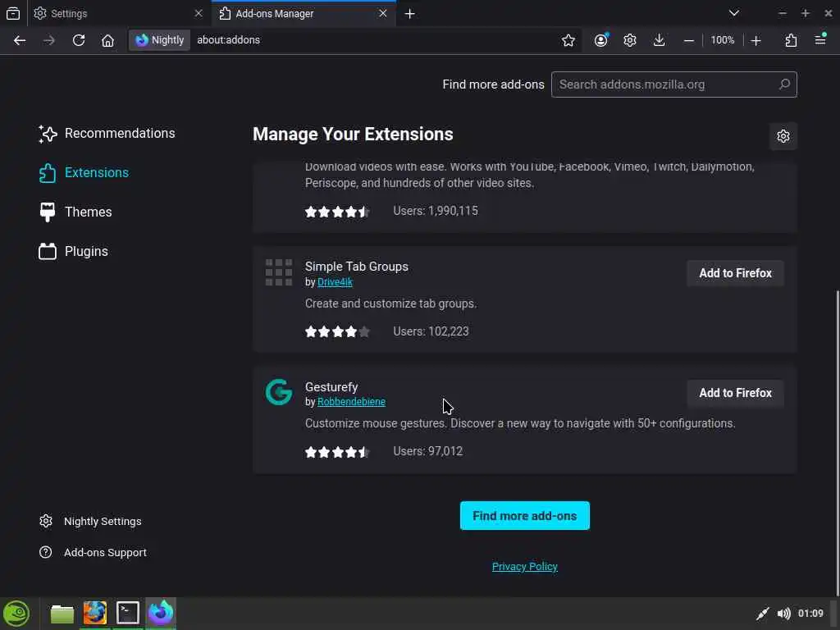This screenshot has height=630, width=840.
Task: Open Plugins category
Action: [x=73, y=251]
